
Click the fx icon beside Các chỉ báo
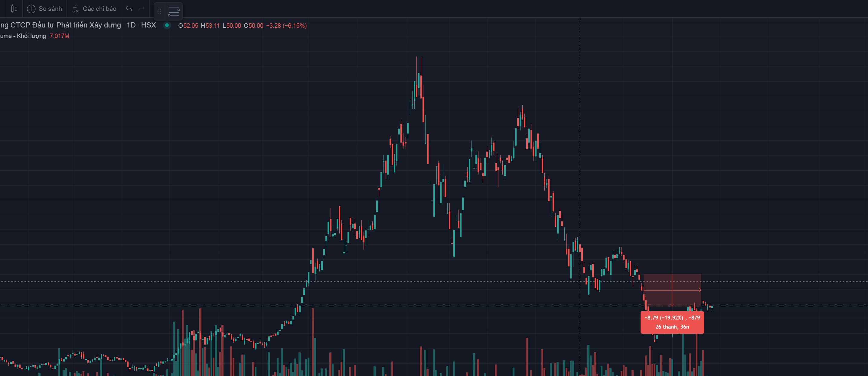pyautogui.click(x=76, y=9)
